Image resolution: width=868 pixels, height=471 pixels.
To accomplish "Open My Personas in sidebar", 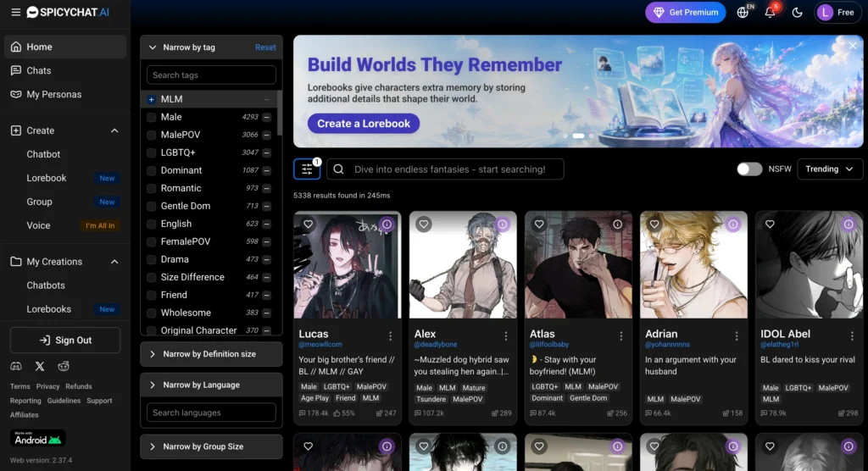I will [64, 95].
